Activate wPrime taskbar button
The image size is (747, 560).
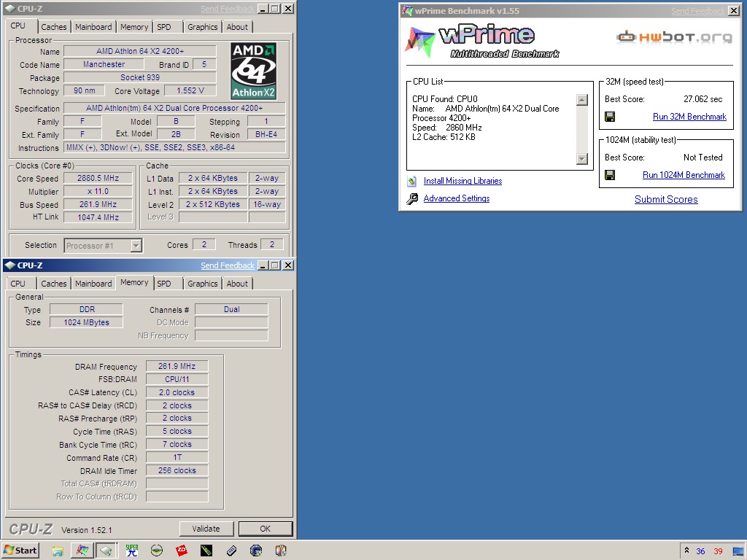82,551
